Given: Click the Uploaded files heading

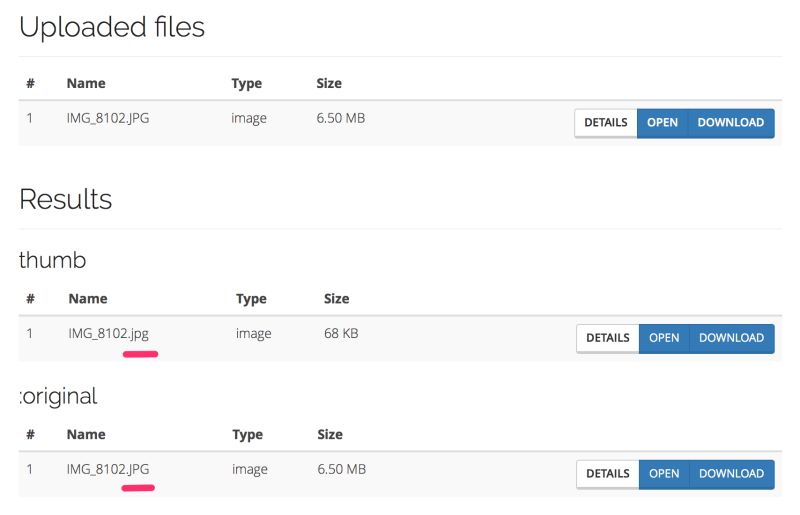Looking at the screenshot, I should 112,27.
